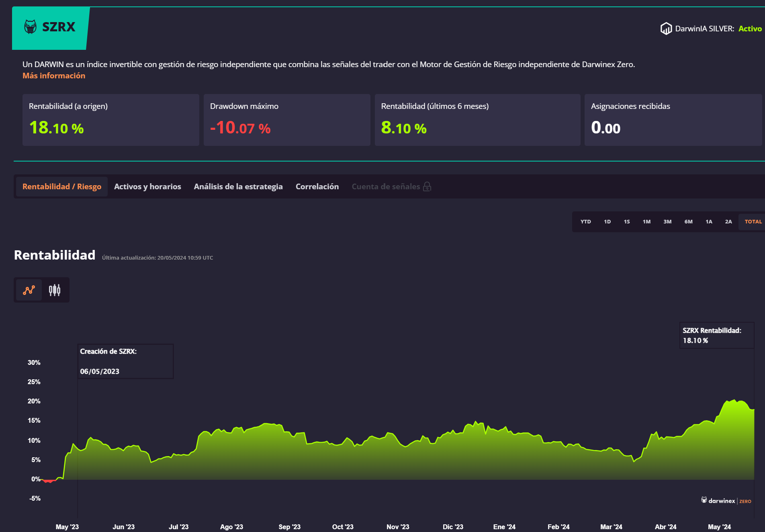Switch to candlestick chart view
This screenshot has height=532, width=765.
[55, 290]
